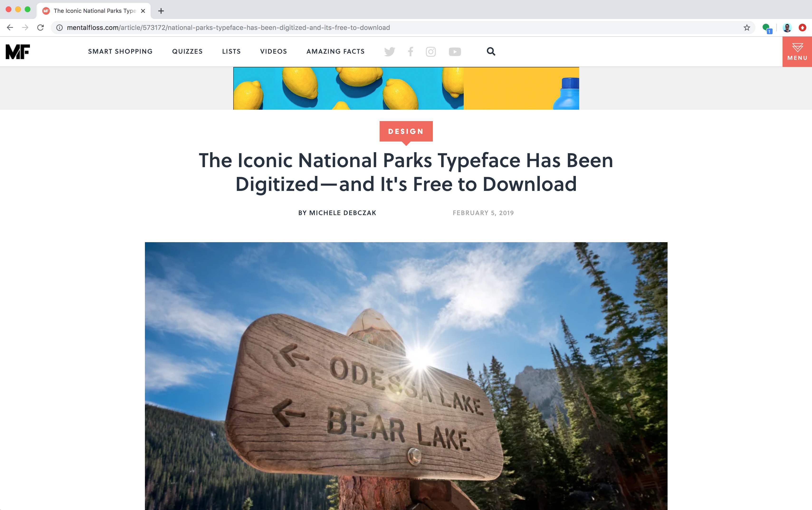The image size is (812, 510).
Task: Open the Amazing Facts section
Action: tap(335, 51)
